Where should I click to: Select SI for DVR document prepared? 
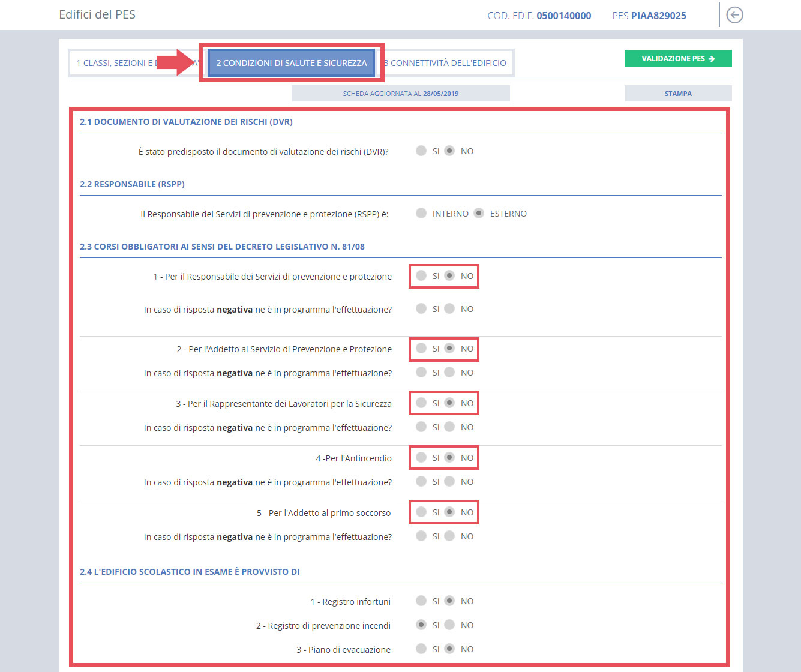(421, 151)
